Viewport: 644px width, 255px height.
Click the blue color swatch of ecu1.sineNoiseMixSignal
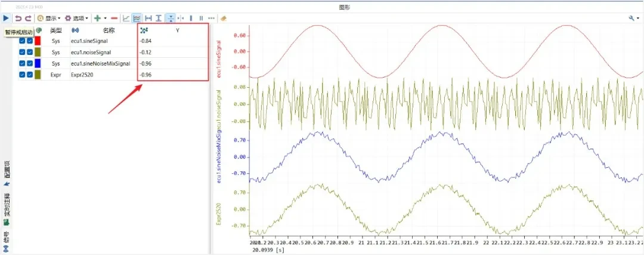click(x=38, y=63)
